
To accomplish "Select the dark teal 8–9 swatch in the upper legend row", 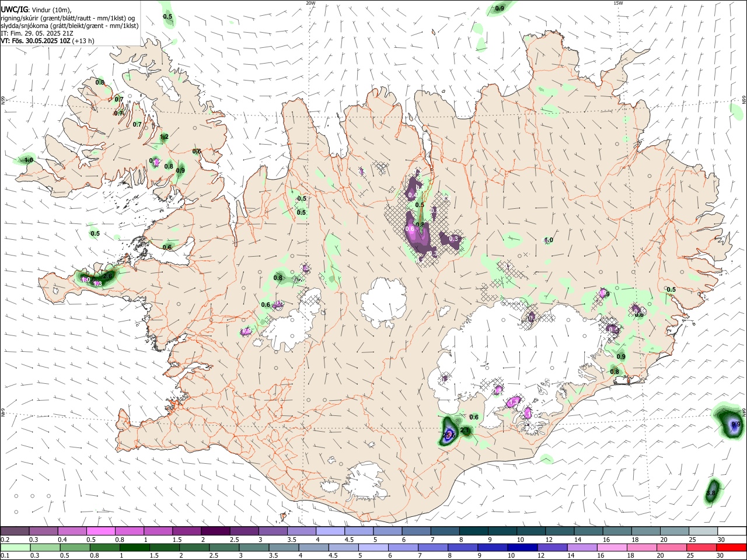I will click(x=474, y=531).
